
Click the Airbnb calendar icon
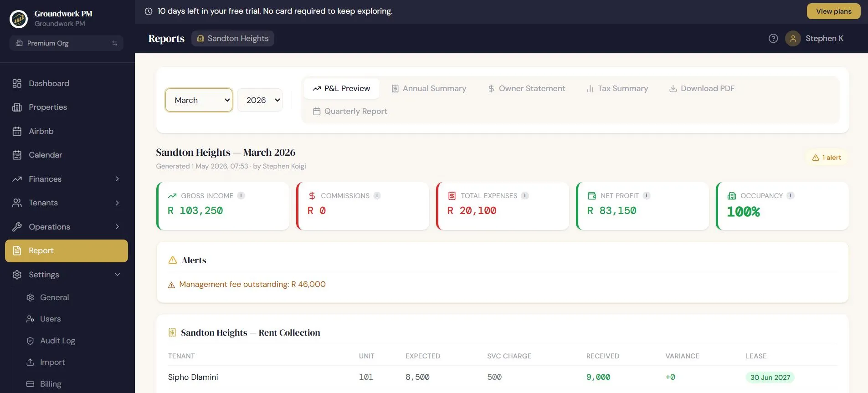[17, 131]
